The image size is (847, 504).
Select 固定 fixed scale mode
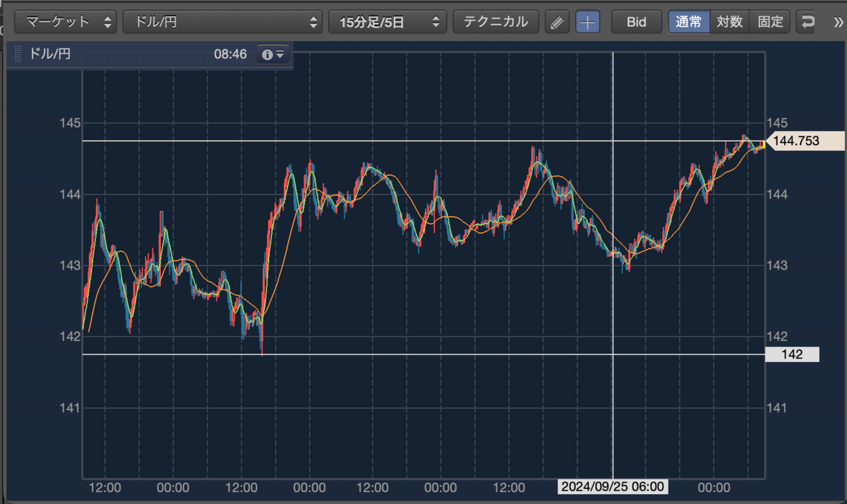click(770, 22)
